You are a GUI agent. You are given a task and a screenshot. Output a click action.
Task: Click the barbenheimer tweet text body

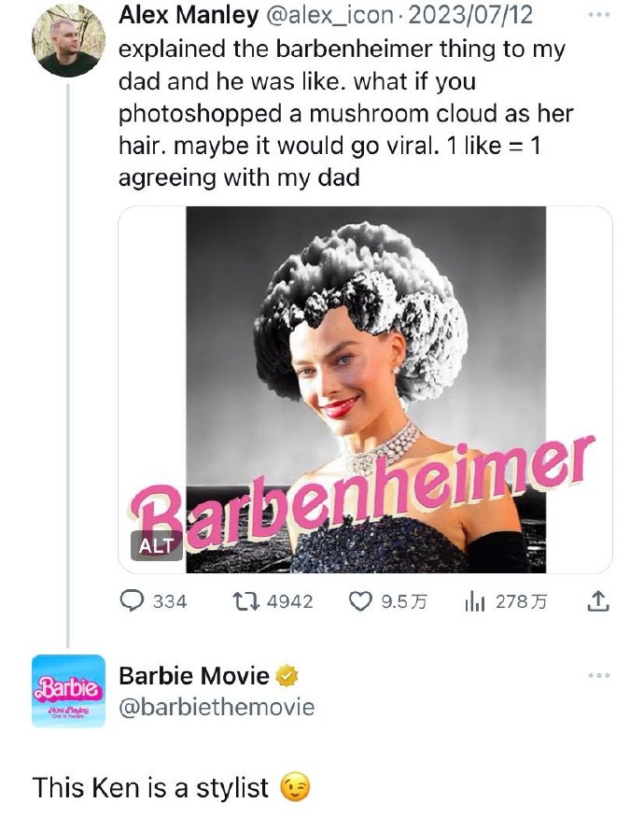point(345,112)
